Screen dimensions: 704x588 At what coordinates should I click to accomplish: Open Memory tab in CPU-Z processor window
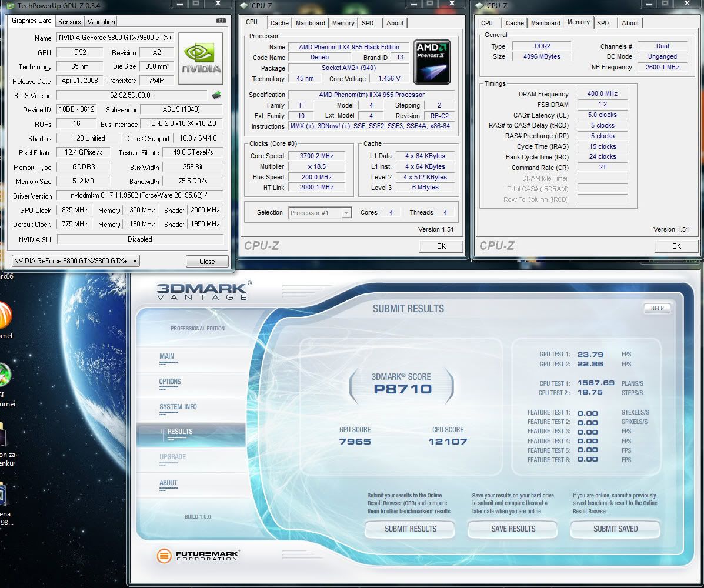pyautogui.click(x=343, y=23)
